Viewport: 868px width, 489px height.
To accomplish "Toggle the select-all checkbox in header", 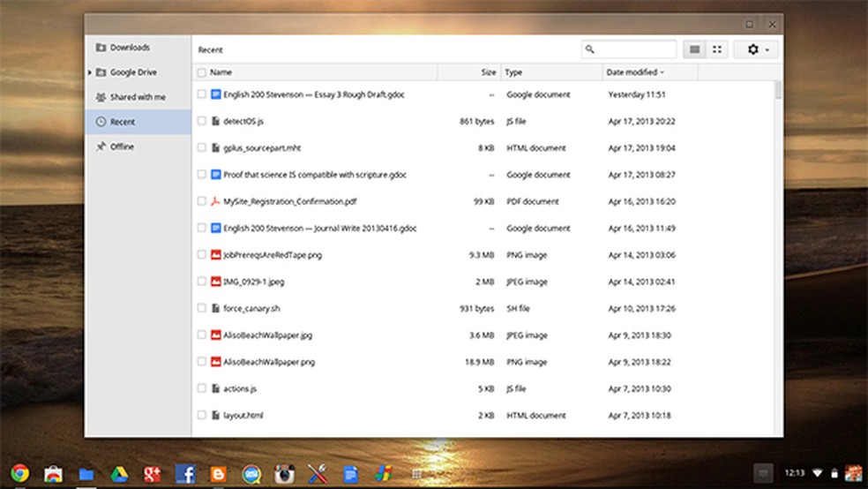I will tap(202, 72).
